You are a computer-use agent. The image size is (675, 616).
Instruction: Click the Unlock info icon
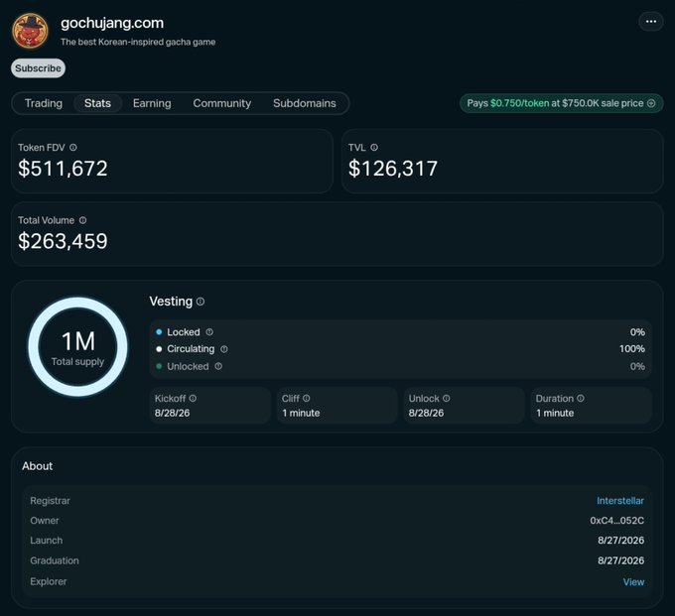[447, 399]
